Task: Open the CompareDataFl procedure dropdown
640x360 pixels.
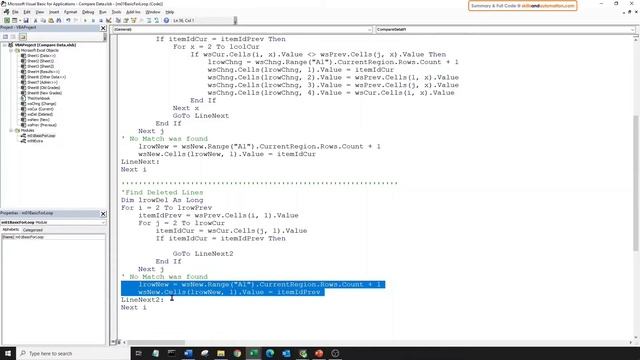Action: point(632,30)
